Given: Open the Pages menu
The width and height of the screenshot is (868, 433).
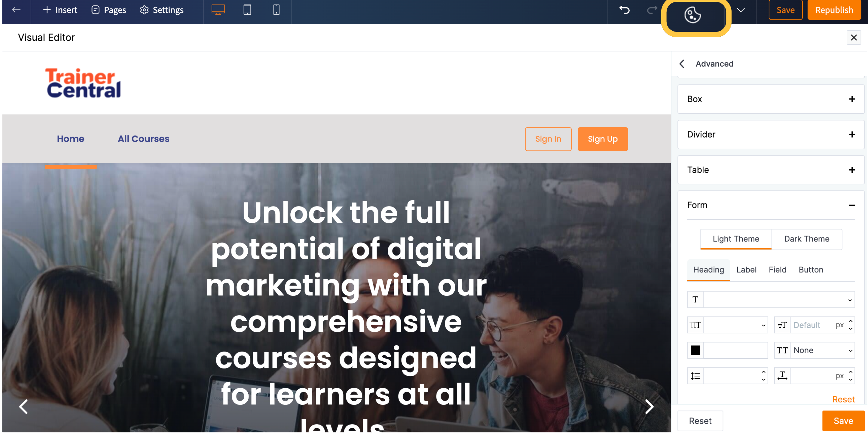Looking at the screenshot, I should (x=108, y=10).
